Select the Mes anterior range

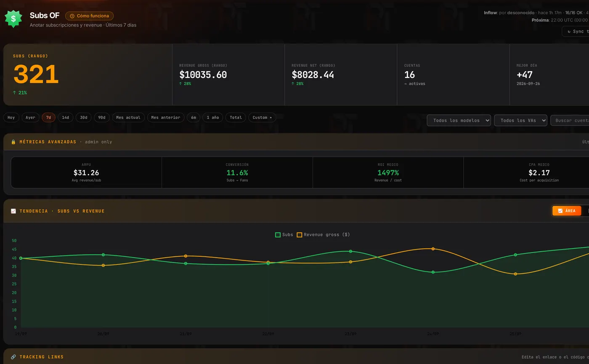(x=166, y=117)
